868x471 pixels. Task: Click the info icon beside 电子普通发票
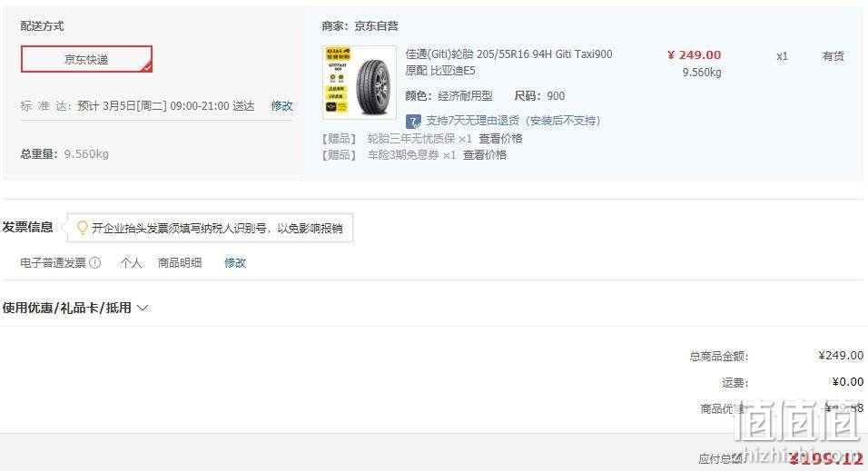pos(95,263)
